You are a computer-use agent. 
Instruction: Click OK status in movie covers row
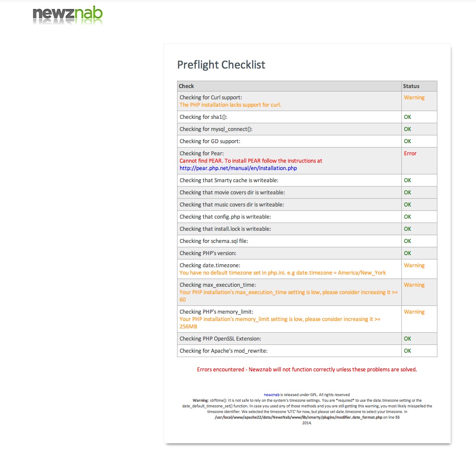tap(407, 193)
